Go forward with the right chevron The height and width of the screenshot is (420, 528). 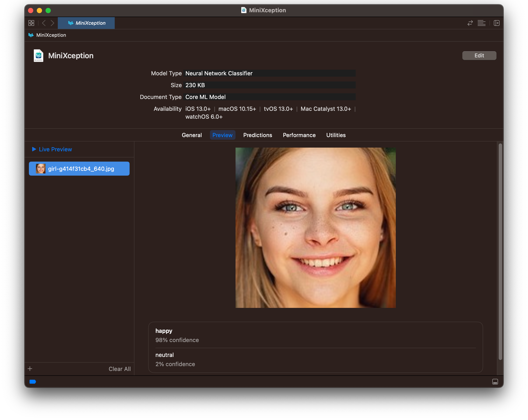(52, 23)
